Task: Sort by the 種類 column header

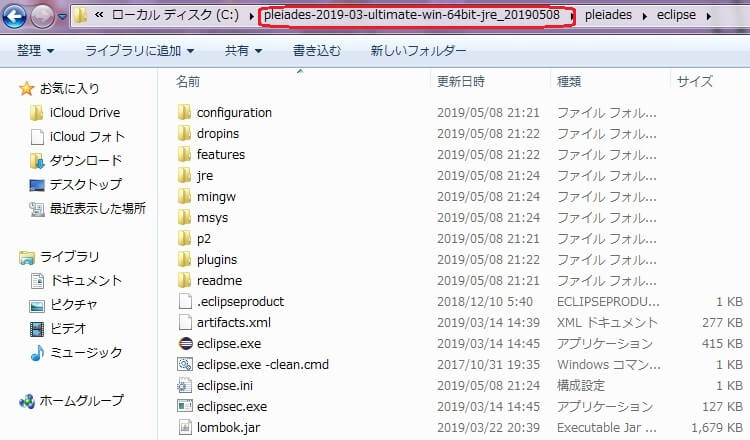Action: (x=569, y=82)
